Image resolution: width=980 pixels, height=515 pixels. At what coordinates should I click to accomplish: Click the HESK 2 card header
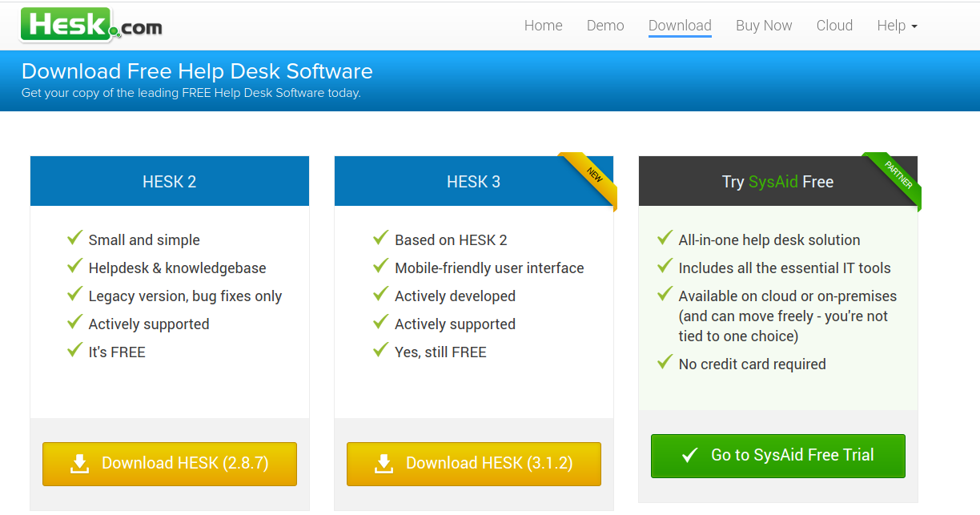tap(170, 181)
